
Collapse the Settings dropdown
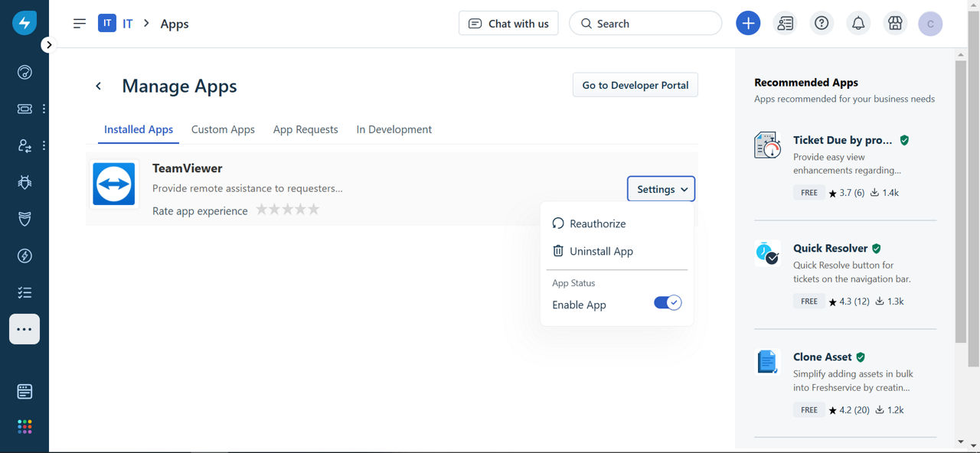coord(661,189)
